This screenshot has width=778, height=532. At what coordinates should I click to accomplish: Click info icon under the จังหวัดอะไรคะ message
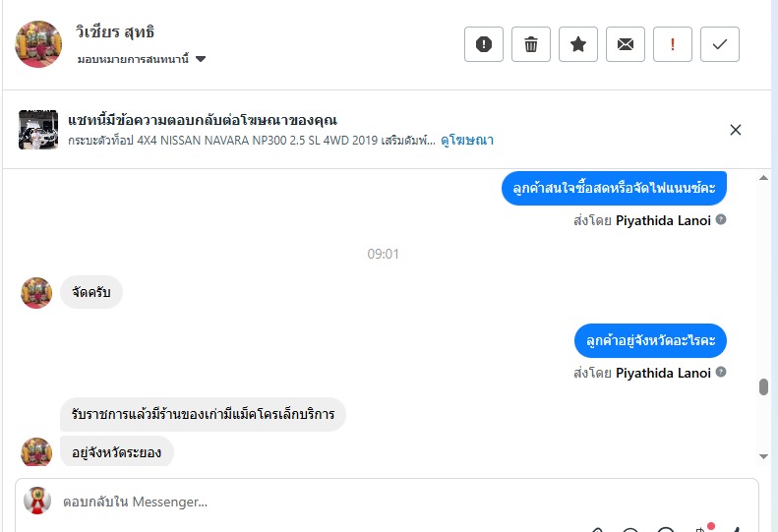(721, 373)
